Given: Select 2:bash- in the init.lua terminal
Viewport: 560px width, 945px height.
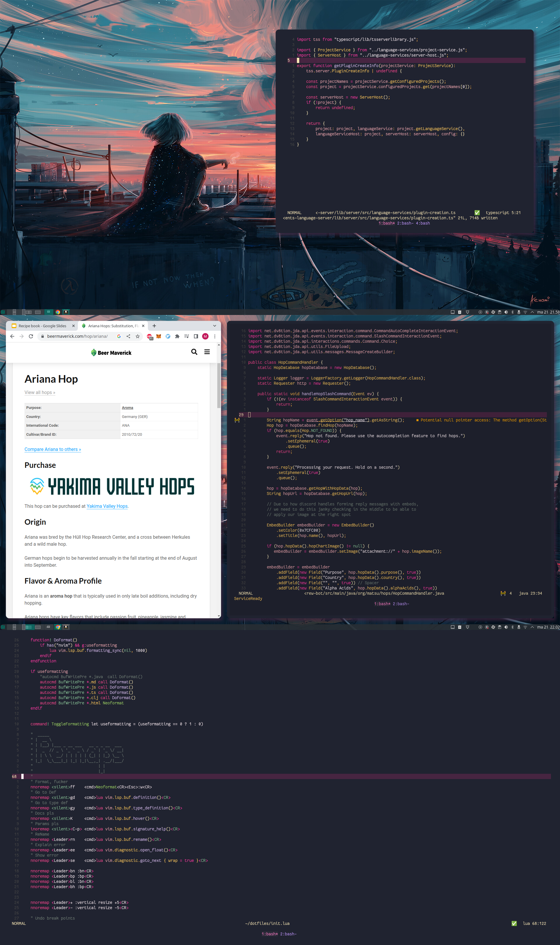Looking at the screenshot, I should 288,934.
